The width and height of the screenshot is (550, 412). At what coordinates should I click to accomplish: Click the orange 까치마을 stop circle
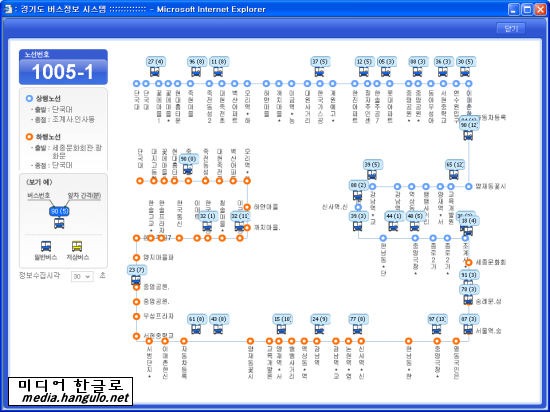[247, 228]
